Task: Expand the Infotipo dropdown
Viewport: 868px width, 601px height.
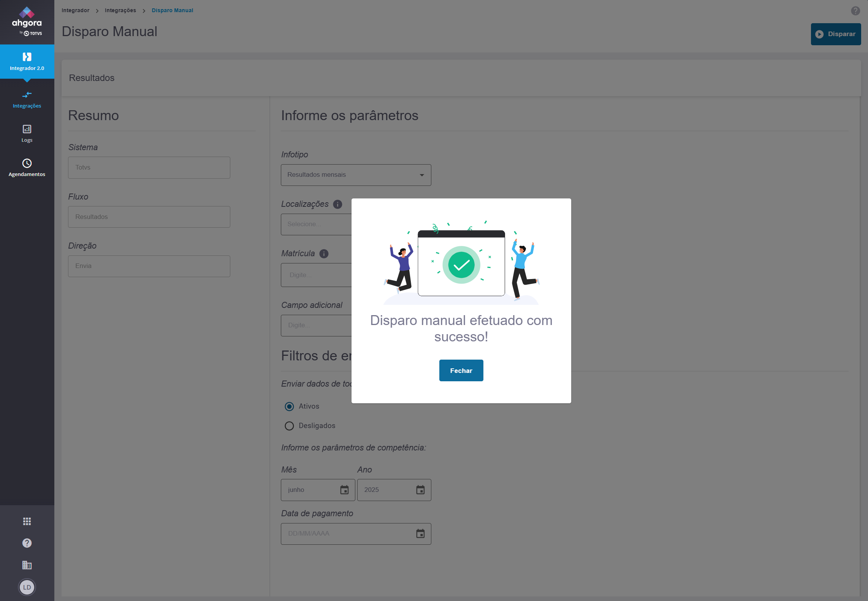Action: click(x=356, y=175)
